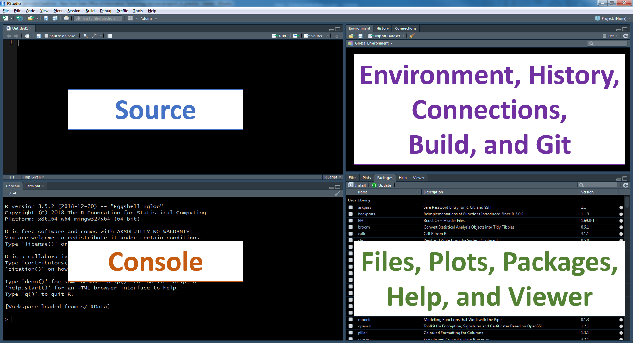Image resolution: width=644 pixels, height=343 pixels.
Task: Open the Plots tab
Action: click(x=366, y=178)
